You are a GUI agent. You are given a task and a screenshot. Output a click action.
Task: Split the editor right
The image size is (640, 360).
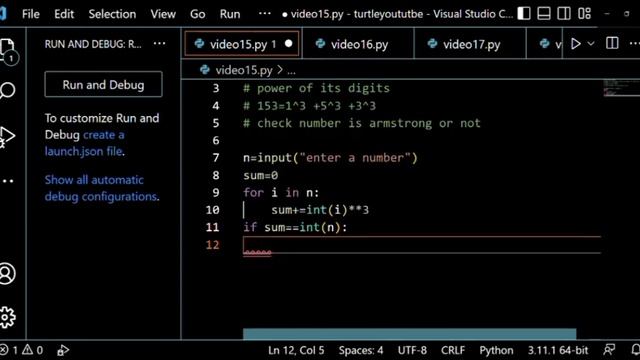612,43
